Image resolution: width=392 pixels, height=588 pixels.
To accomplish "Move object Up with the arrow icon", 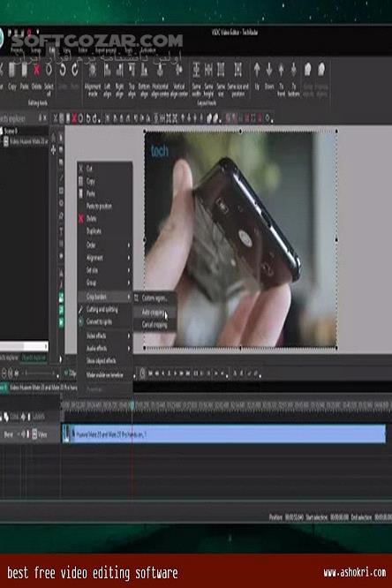I will [257, 70].
